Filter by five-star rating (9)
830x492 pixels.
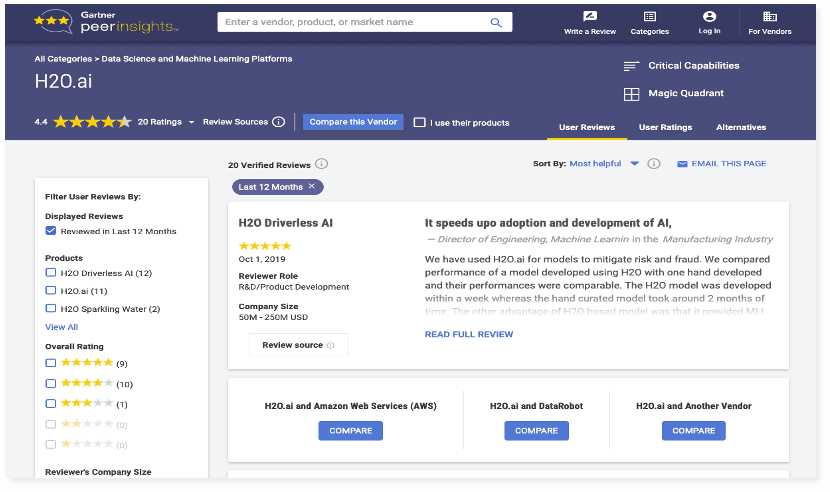coord(51,363)
